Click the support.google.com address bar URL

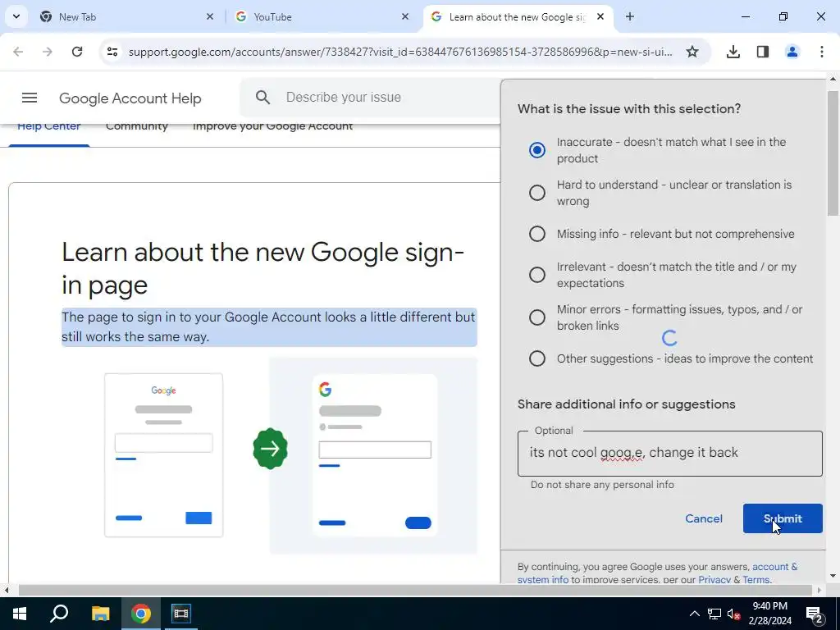tap(400, 52)
